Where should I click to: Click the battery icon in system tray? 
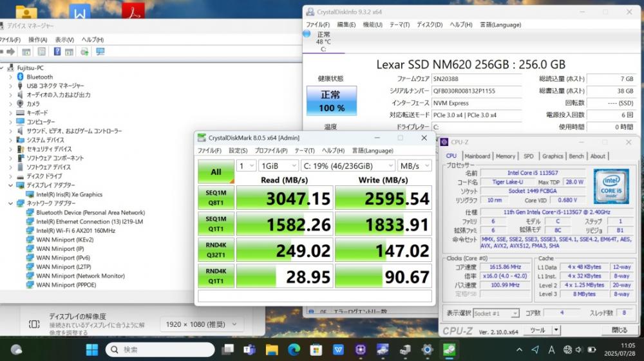click(591, 349)
